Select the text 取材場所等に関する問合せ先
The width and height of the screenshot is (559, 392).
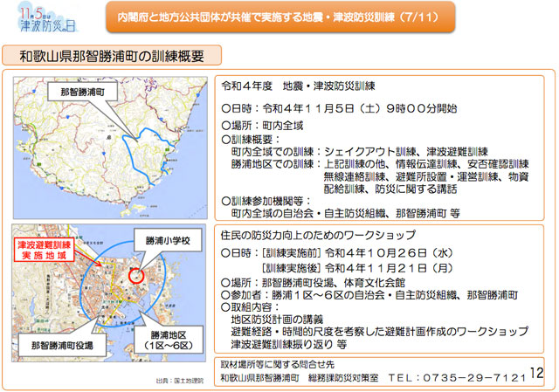pos(278,365)
